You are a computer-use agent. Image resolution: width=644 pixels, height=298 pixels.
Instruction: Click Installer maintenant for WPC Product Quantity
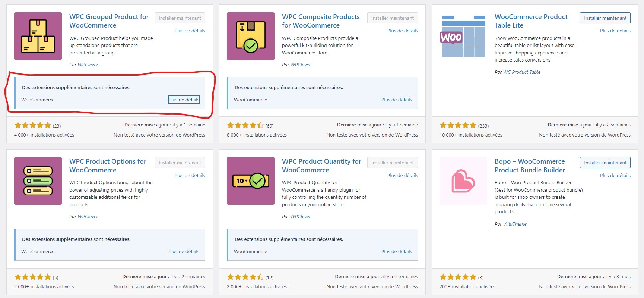tap(393, 163)
